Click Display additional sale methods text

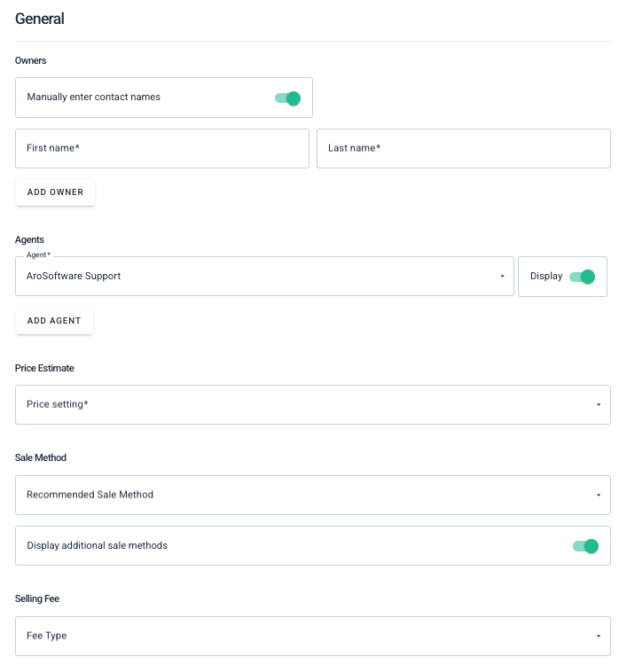(97, 545)
